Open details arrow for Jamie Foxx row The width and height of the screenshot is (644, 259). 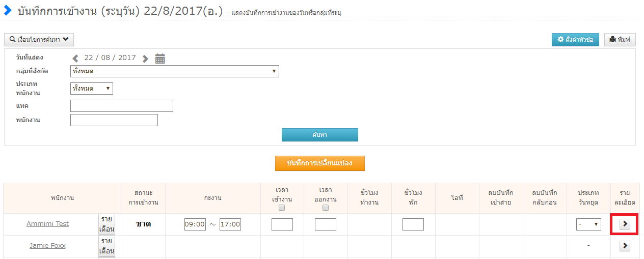pos(625,246)
